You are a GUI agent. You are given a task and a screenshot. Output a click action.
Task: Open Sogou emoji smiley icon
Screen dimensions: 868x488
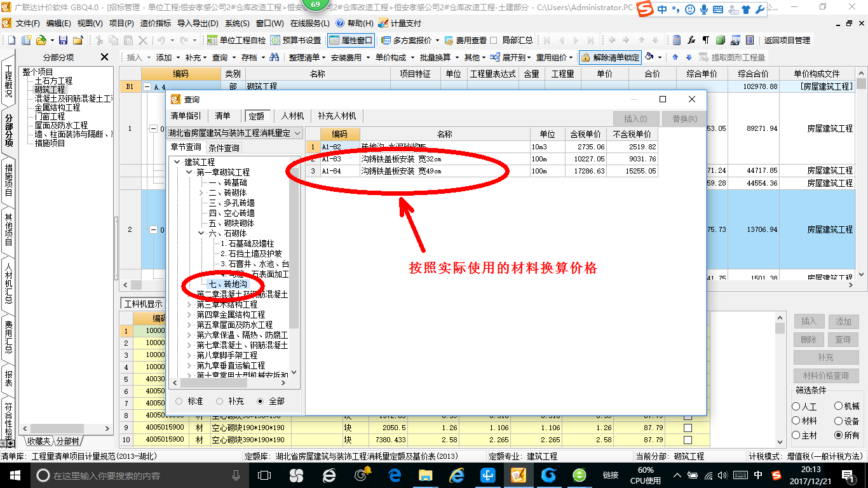pyautogui.click(x=691, y=10)
